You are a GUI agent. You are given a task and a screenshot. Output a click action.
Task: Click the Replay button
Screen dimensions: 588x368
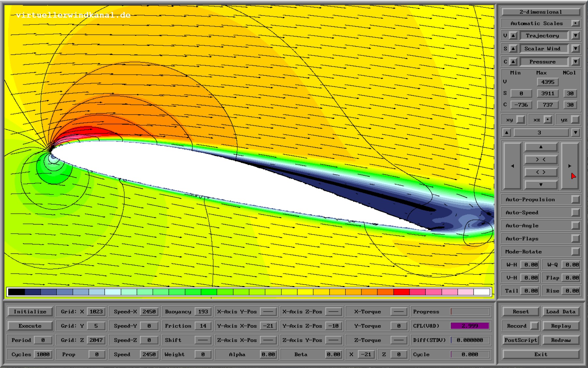(x=561, y=326)
